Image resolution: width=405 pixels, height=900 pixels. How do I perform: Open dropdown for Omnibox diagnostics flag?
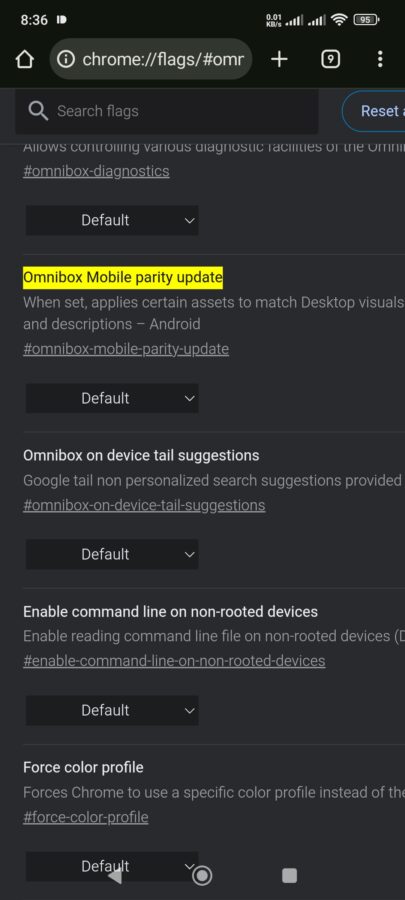112,220
